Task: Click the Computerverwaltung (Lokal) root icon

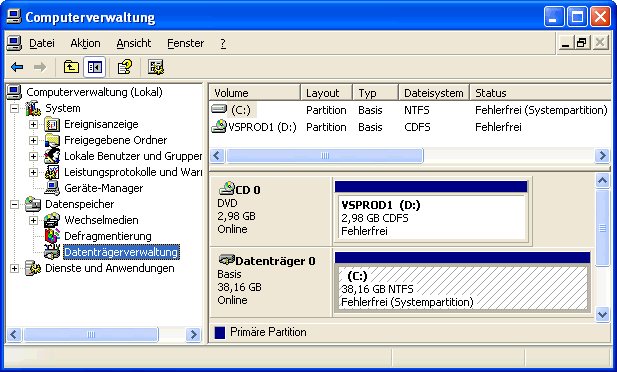Action: click(x=14, y=92)
